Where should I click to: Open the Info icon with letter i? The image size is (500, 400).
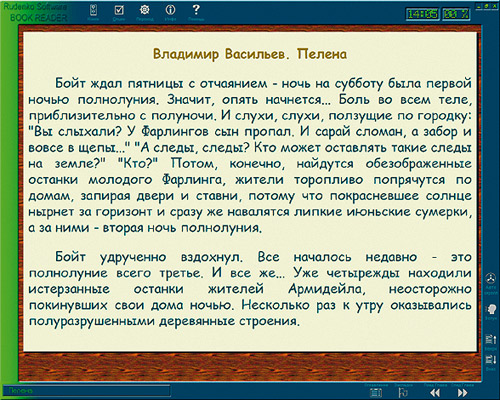tap(170, 10)
